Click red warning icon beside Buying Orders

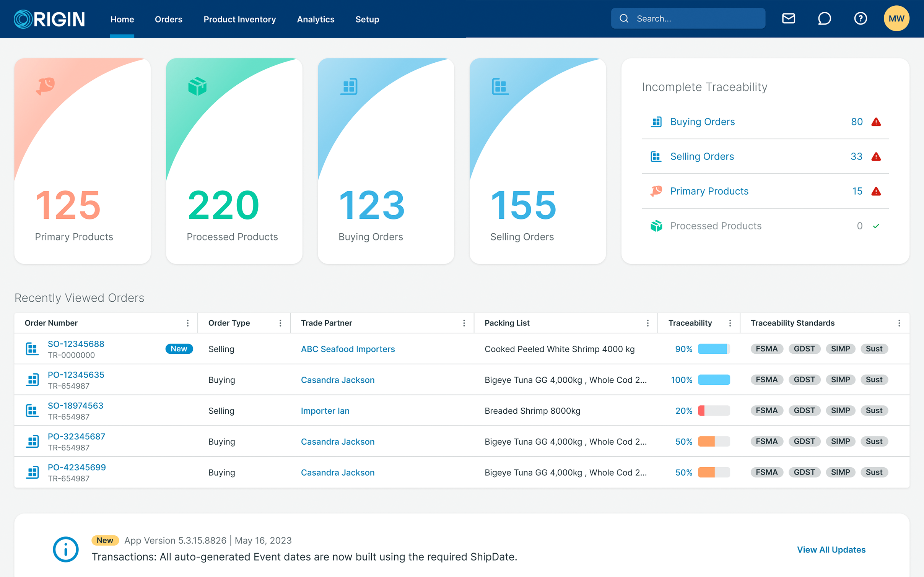pos(876,122)
